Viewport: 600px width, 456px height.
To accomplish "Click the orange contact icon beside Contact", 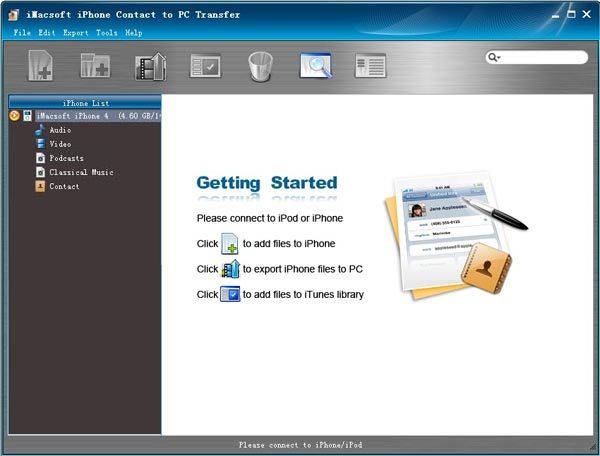I will click(40, 186).
